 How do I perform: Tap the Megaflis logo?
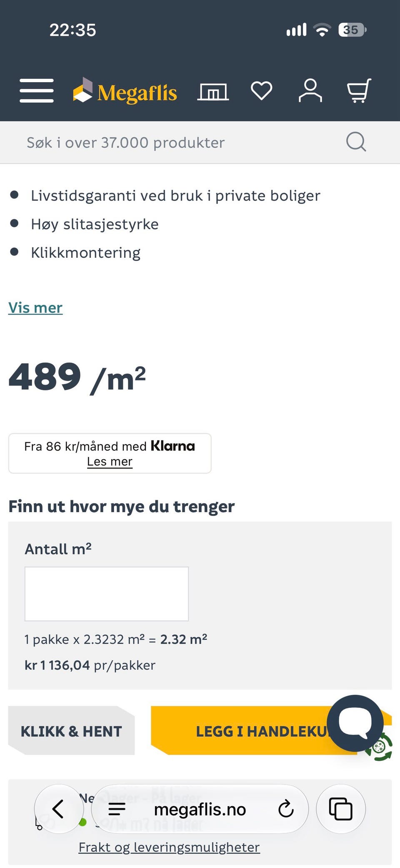(125, 91)
